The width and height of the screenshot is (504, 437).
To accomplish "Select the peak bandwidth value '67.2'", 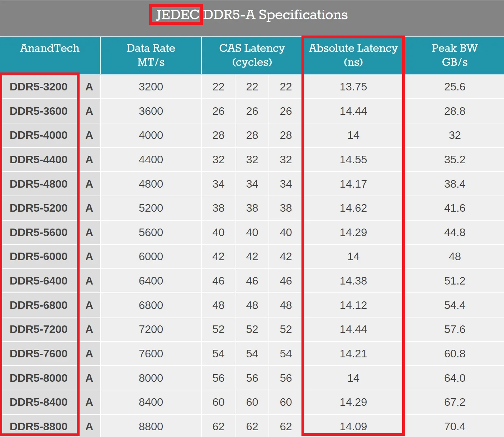I will (455, 402).
